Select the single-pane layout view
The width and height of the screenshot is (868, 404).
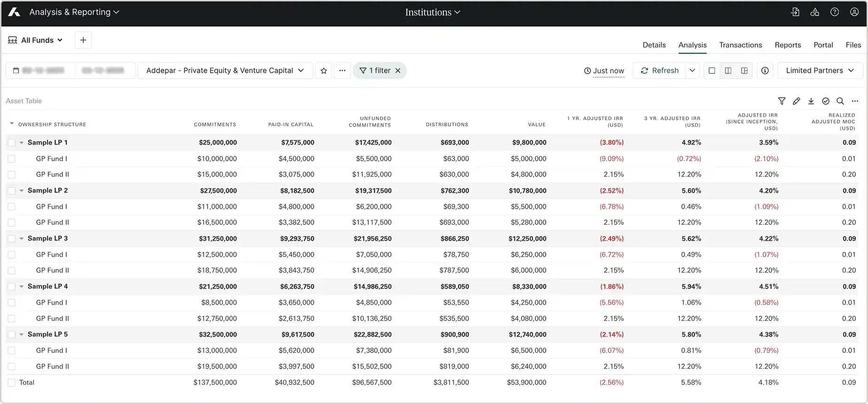tap(712, 70)
